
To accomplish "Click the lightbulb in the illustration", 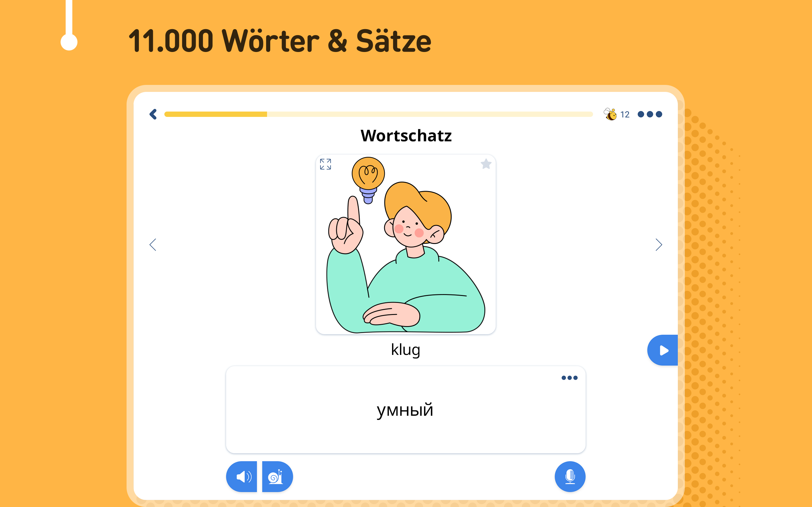I will click(368, 180).
